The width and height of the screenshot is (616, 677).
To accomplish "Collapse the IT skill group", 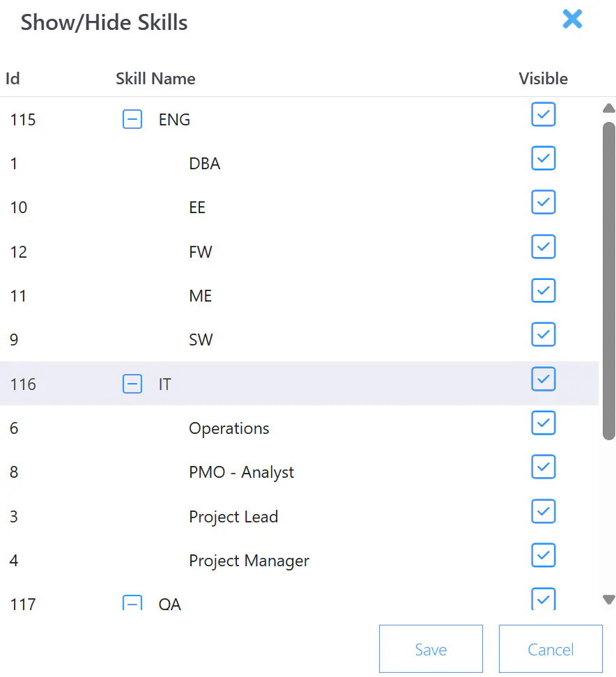I will [x=132, y=384].
